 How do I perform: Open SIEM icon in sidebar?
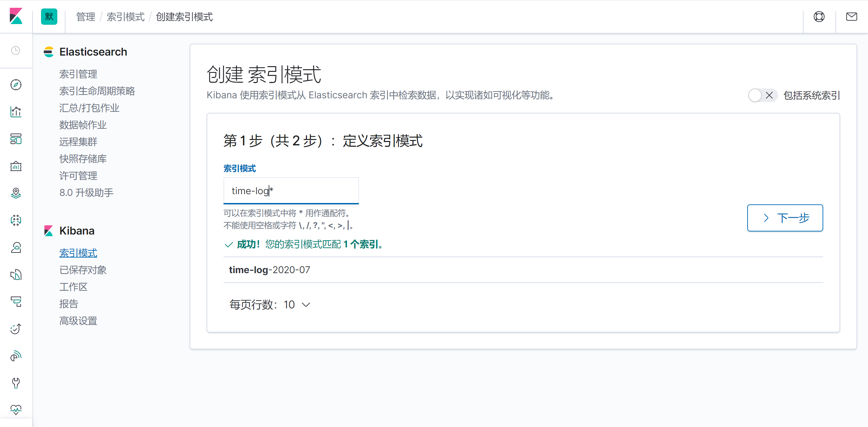16,356
